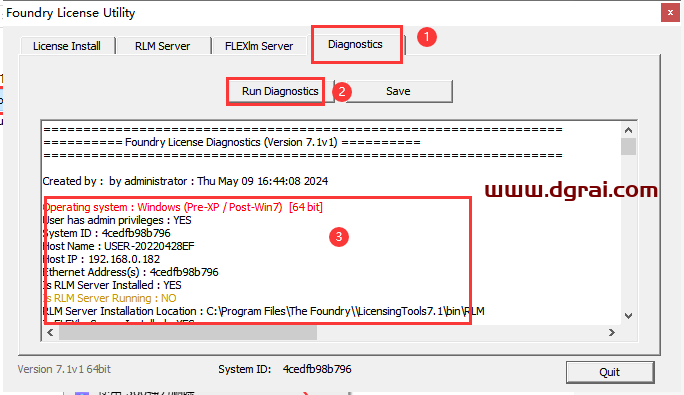Click the System ID value in the footer

[x=317, y=369]
